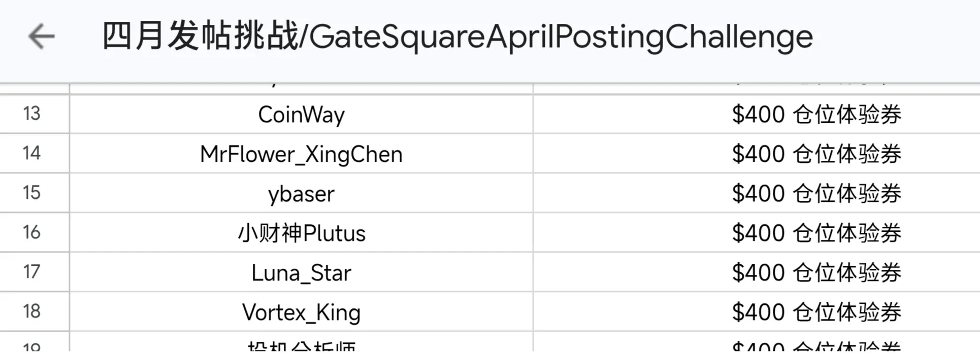The height and width of the screenshot is (353, 980).
Task: Select the ybaser username cell
Action: tap(301, 193)
